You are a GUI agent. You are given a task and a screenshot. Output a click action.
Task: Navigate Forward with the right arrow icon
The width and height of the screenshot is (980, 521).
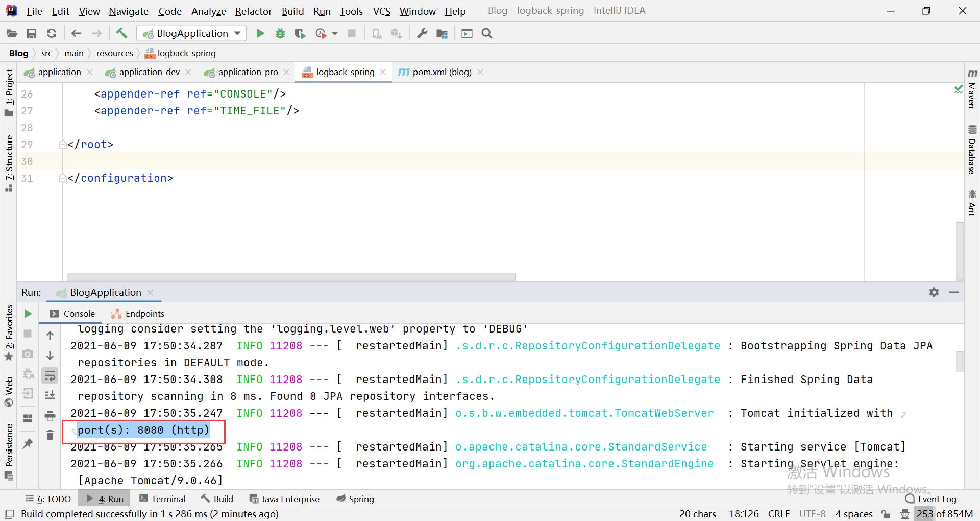[96, 34]
